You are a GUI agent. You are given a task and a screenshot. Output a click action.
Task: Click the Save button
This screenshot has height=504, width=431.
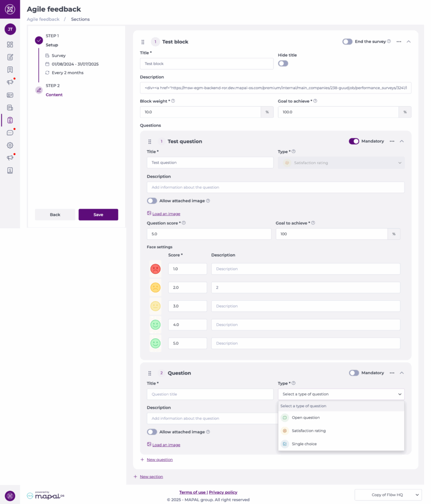point(98,215)
